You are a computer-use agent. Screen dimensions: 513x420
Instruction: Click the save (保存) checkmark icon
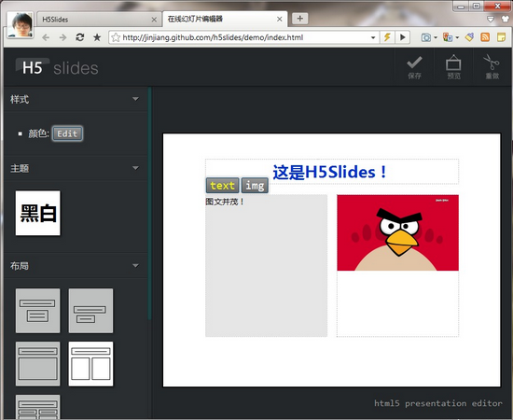point(414,63)
